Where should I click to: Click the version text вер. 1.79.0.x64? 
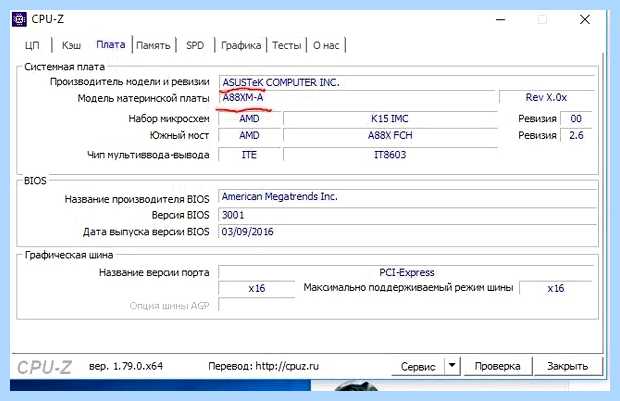[126, 366]
